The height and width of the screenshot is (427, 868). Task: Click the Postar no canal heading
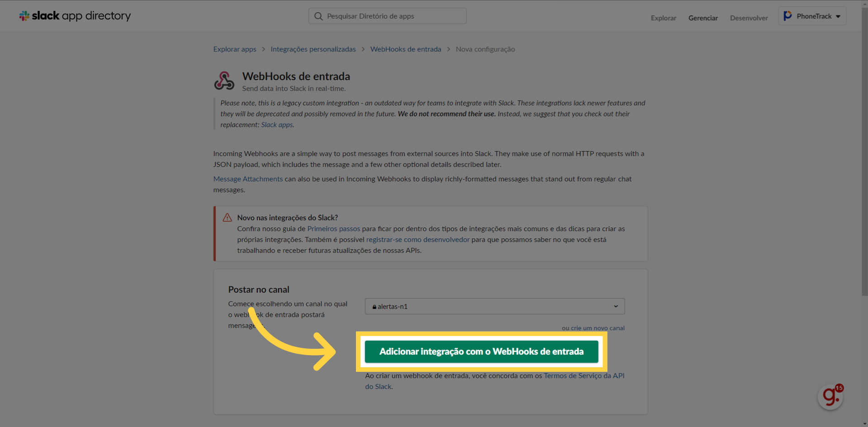[259, 289]
